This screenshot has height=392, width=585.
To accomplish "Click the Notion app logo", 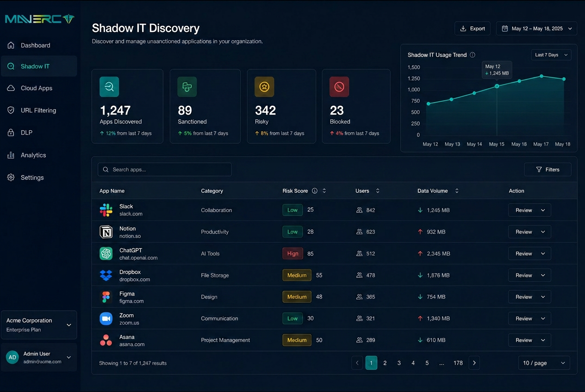I will coord(106,232).
